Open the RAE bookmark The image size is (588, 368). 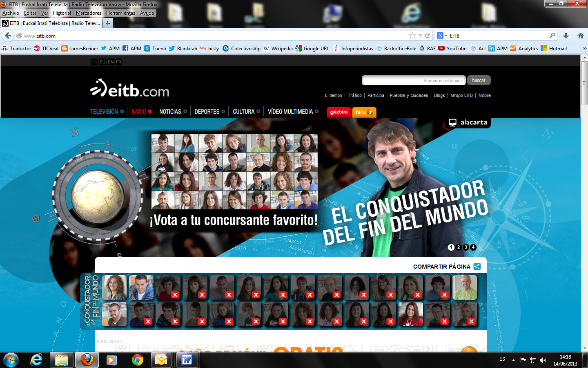pyautogui.click(x=428, y=48)
